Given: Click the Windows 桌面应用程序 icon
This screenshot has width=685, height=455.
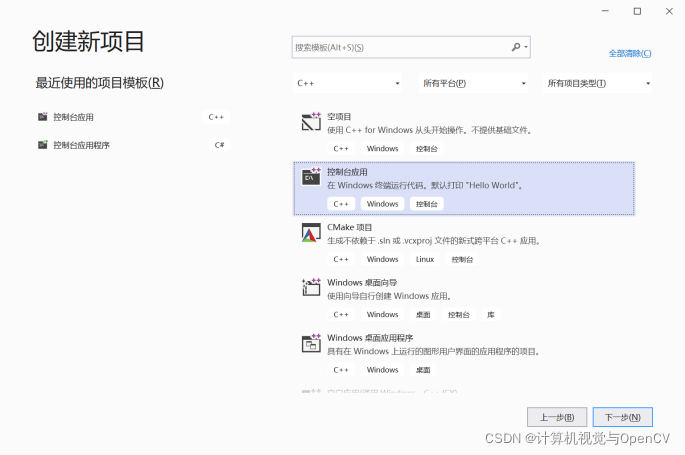Looking at the screenshot, I should pos(311,343).
